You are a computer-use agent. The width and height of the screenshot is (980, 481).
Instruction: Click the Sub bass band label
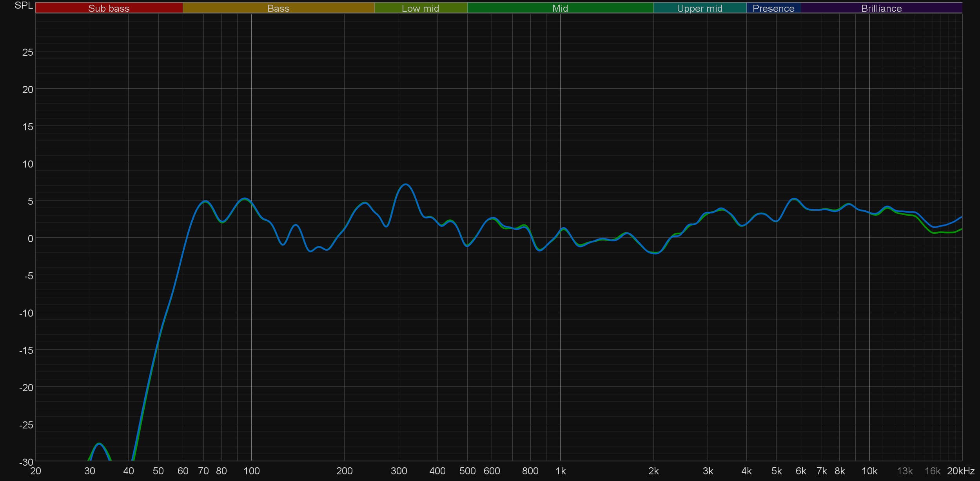point(109,8)
